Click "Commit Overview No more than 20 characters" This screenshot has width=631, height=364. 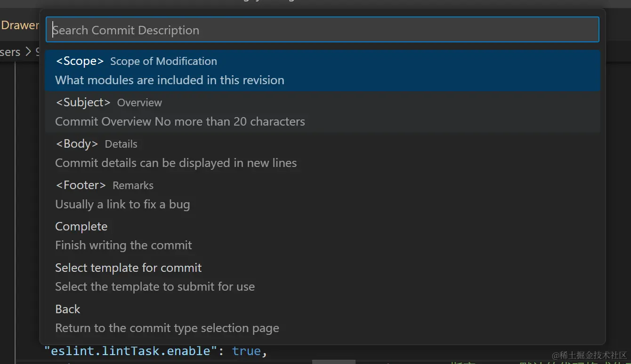180,122
